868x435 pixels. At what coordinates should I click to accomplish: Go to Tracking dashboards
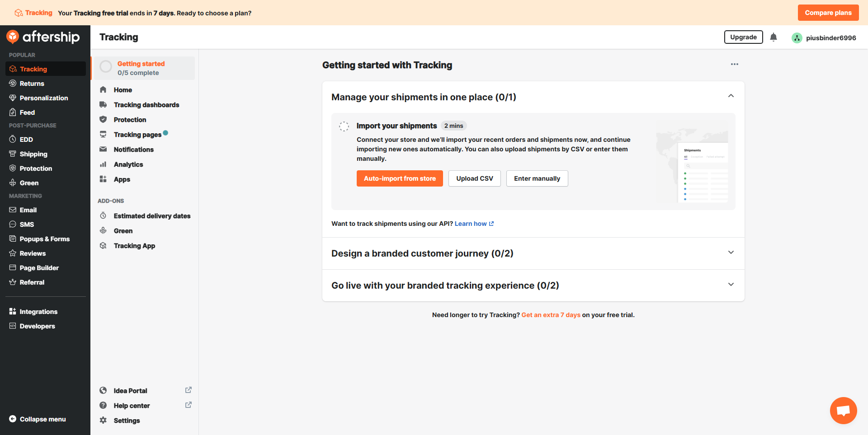pos(146,105)
